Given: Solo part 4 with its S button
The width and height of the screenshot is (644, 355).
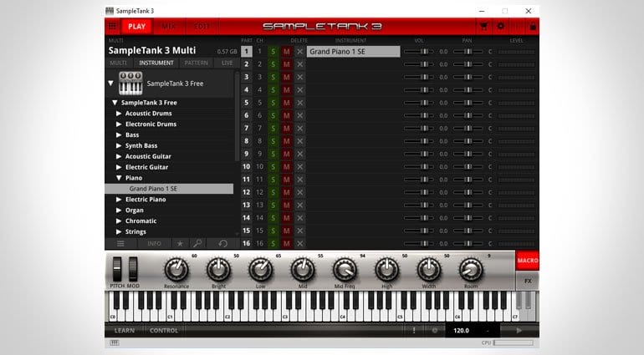Looking at the screenshot, I should (x=273, y=90).
